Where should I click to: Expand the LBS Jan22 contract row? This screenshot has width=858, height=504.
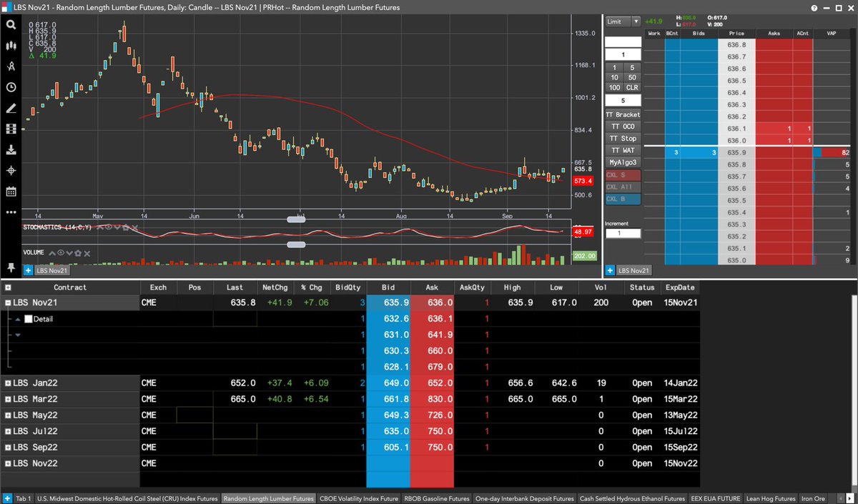click(x=8, y=383)
